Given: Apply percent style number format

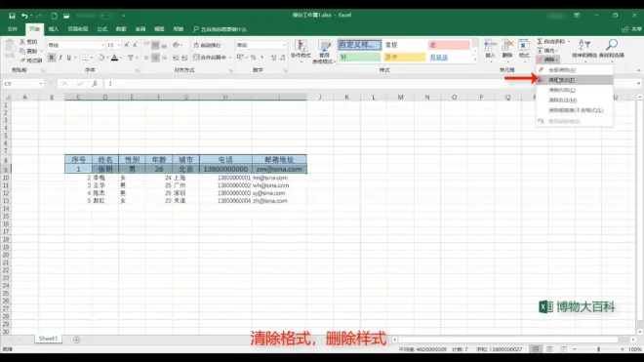Looking at the screenshot, I should pos(253,58).
